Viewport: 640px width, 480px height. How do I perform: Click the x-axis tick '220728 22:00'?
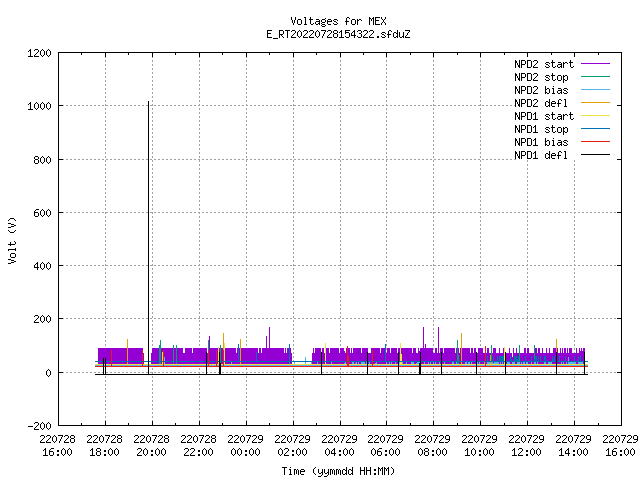pos(198,446)
